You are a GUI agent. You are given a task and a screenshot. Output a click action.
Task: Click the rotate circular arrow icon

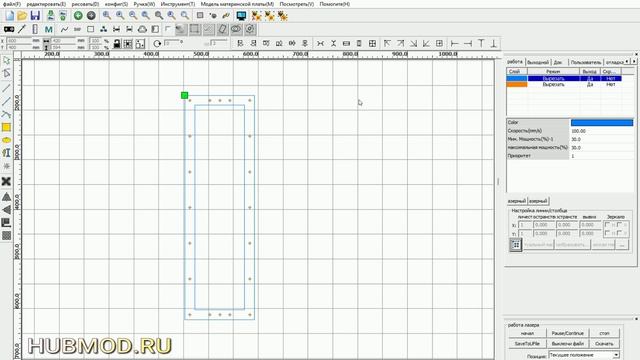click(x=157, y=44)
